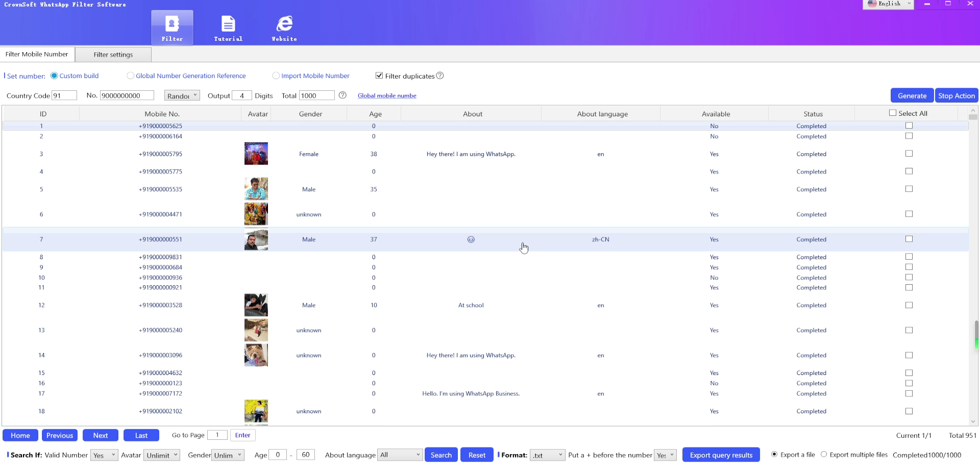Jump to the Last page
The image size is (980, 474).
coord(141,435)
